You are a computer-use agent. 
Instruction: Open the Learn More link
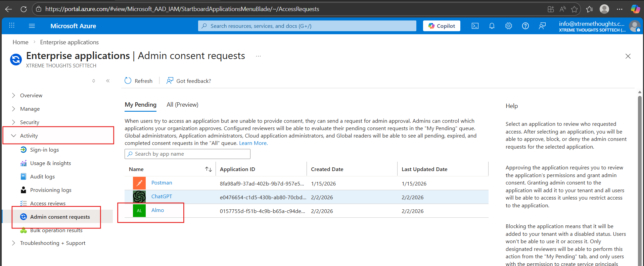click(x=253, y=143)
